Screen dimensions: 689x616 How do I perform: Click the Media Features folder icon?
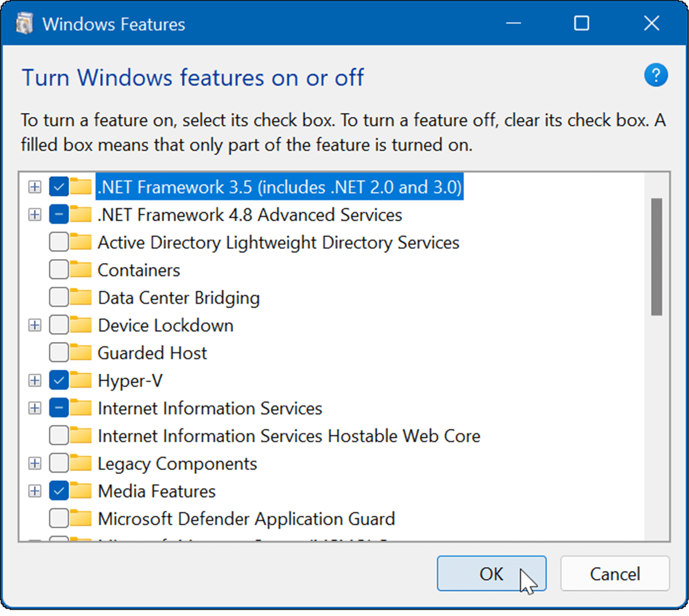81,491
